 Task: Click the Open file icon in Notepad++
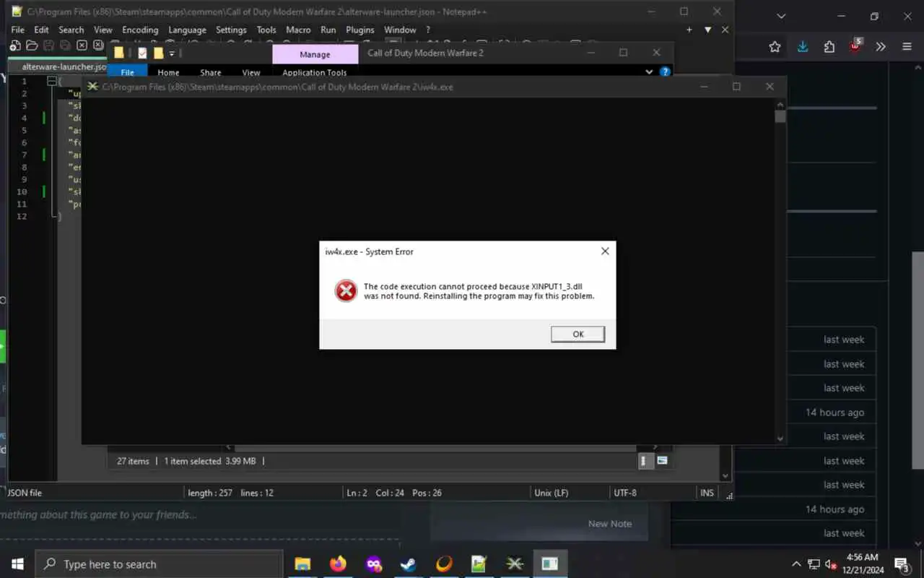pyautogui.click(x=32, y=46)
